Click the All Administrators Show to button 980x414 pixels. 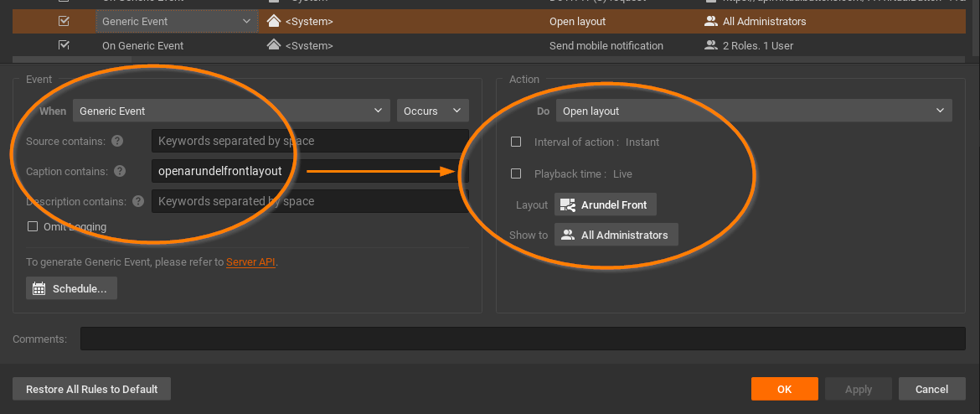coord(616,235)
